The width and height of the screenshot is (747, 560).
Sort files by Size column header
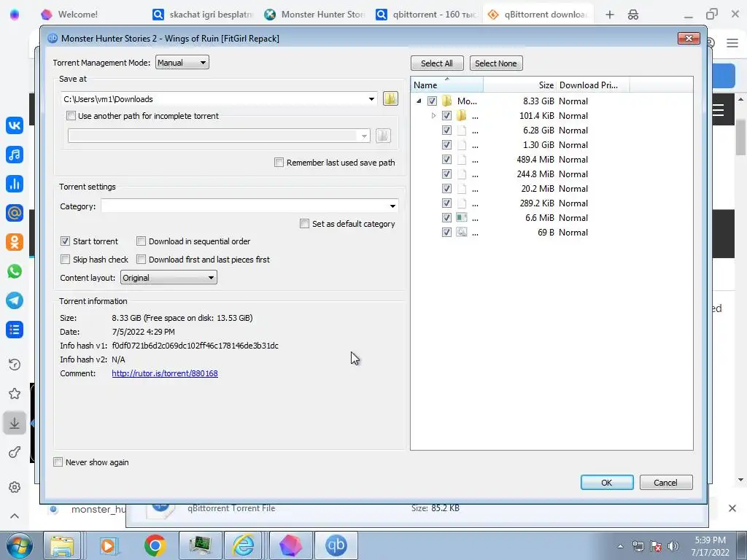(x=519, y=85)
